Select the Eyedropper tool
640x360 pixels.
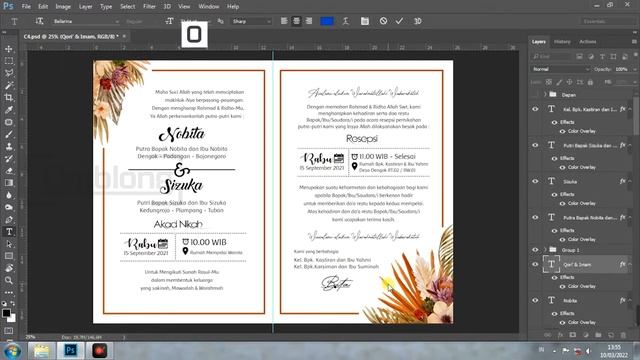pyautogui.click(x=9, y=110)
